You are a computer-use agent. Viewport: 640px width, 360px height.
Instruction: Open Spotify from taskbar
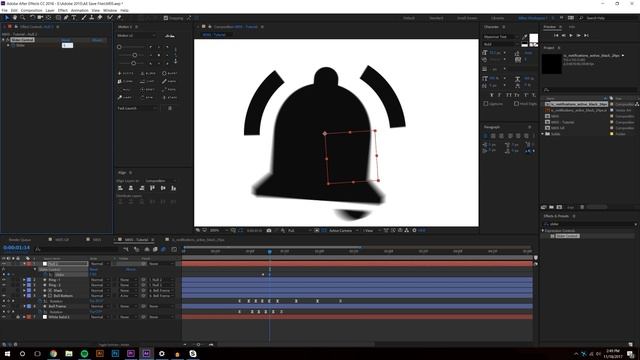84,353
